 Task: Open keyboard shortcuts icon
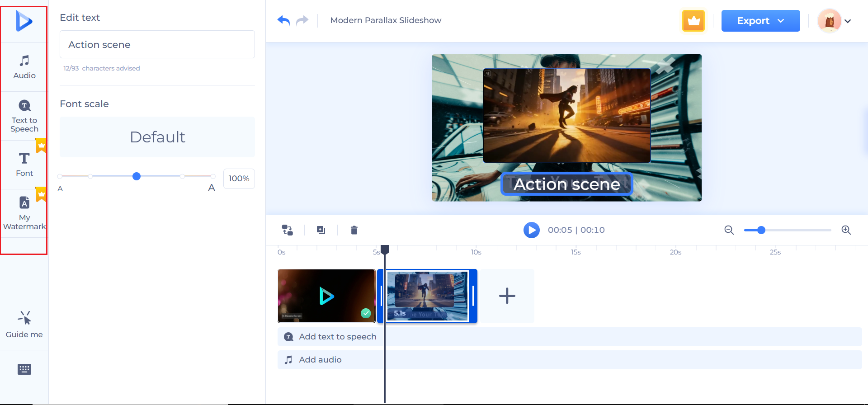[x=24, y=369]
